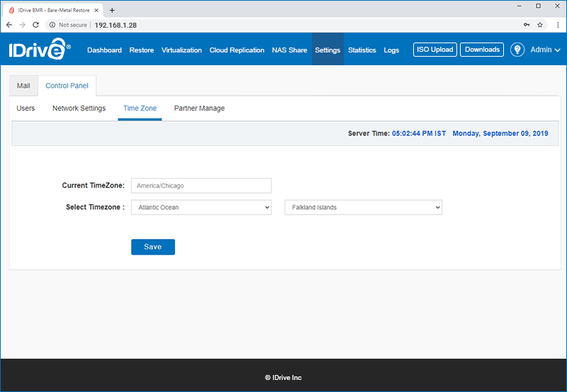Open Logs page
Viewport: 567px width, 392px height.
(x=391, y=50)
